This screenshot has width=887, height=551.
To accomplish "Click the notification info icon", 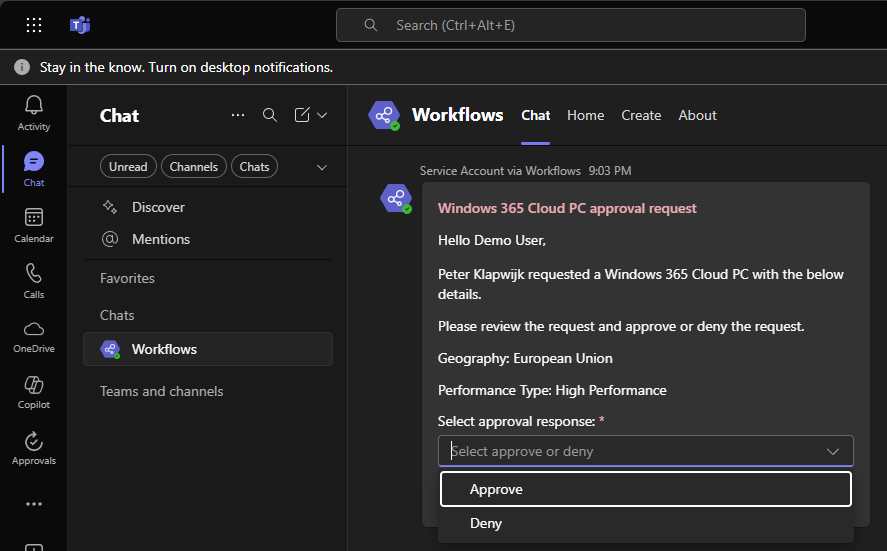I will pyautogui.click(x=22, y=67).
